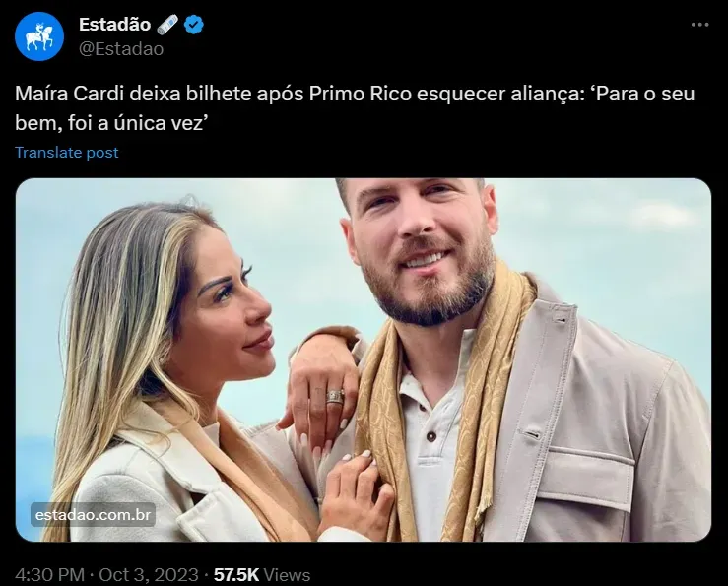This screenshot has width=728, height=586.
Task: Click the ring on the woman's hand
Action: click(334, 397)
